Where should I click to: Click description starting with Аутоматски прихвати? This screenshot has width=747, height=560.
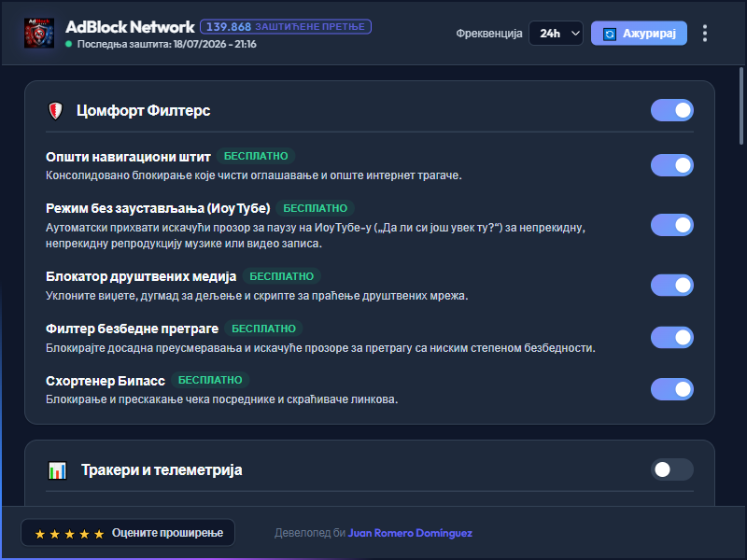[x=316, y=236]
